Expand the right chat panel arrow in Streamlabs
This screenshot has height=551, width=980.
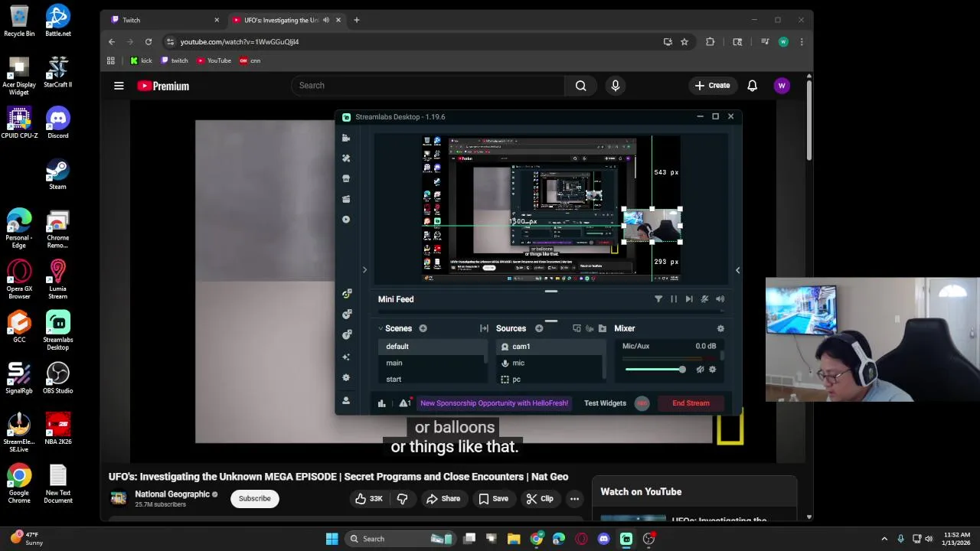click(737, 270)
